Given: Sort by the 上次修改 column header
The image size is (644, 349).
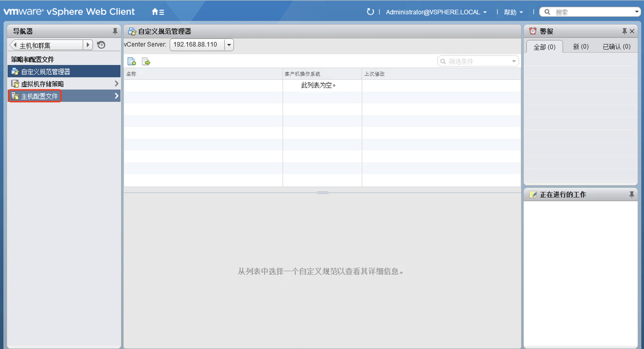Looking at the screenshot, I should pos(441,74).
